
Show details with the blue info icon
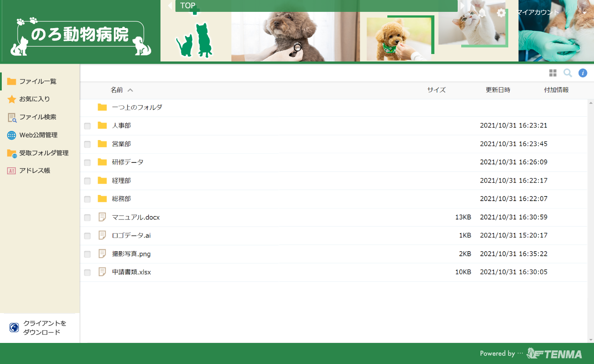(583, 73)
